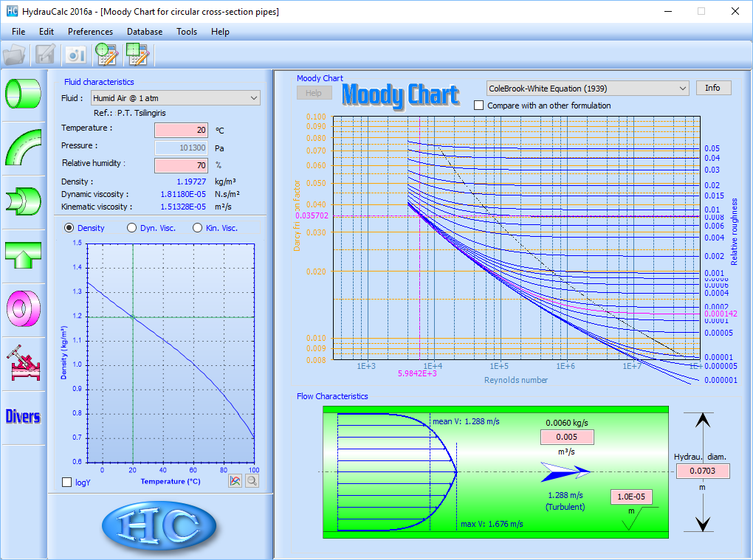Open the pipe contraction component icon
This screenshot has width=753, height=560.
pos(23,201)
